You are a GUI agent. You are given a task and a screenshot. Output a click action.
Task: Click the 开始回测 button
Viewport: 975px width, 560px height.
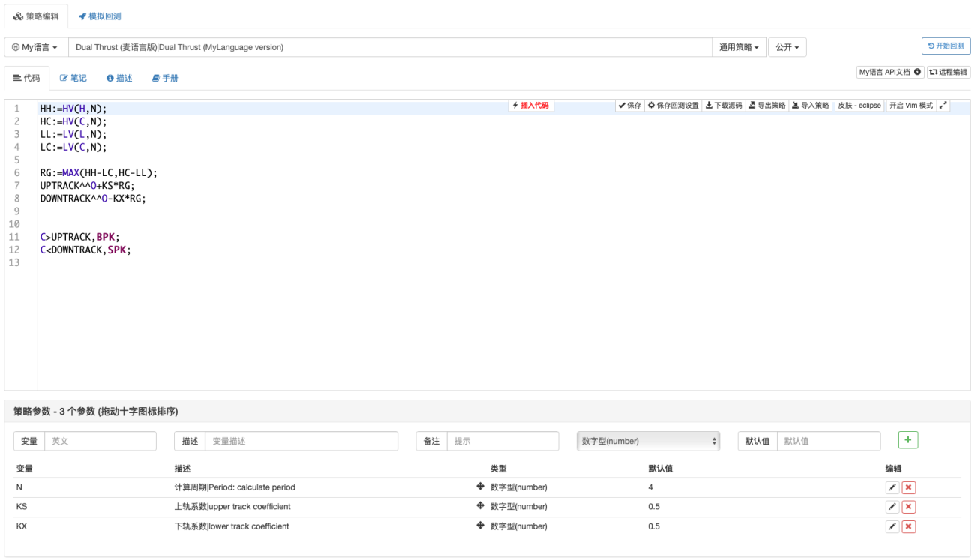(946, 46)
